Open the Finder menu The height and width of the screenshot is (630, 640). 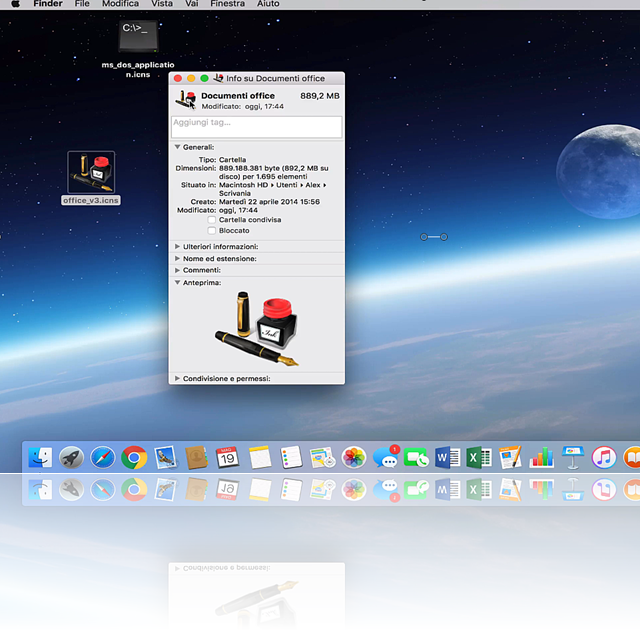click(48, 4)
